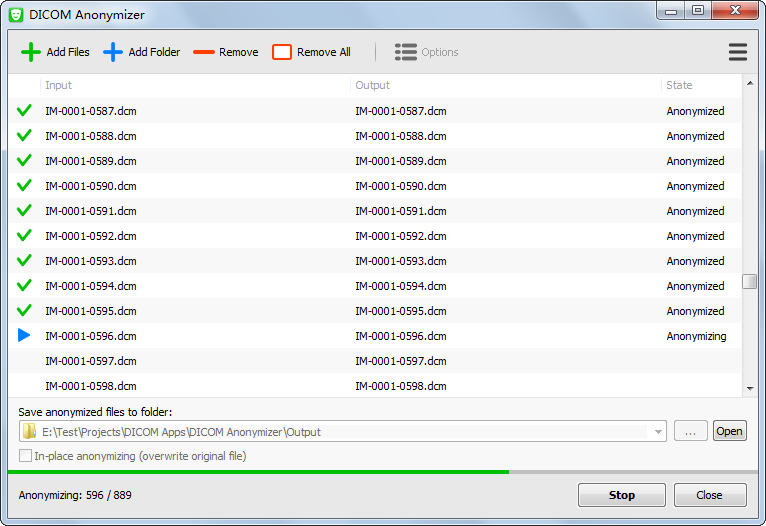This screenshot has width=766, height=526.
Task: Click the State column header
Action: tap(700, 86)
